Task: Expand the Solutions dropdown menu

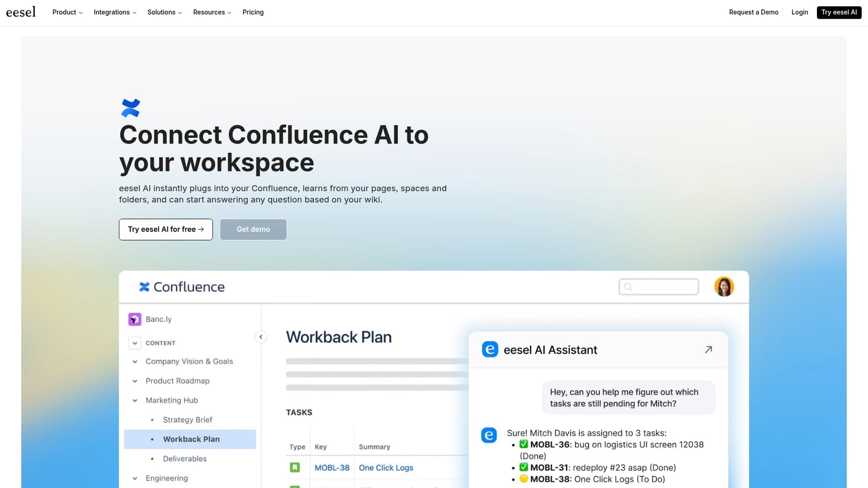Action: coord(164,12)
